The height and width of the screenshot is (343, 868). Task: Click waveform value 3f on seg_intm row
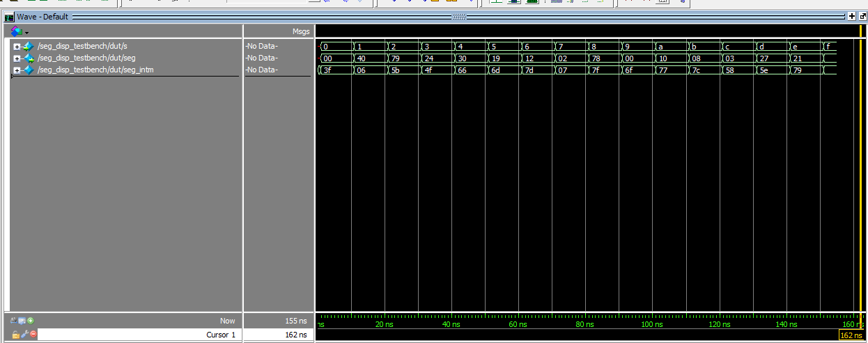[x=327, y=70]
